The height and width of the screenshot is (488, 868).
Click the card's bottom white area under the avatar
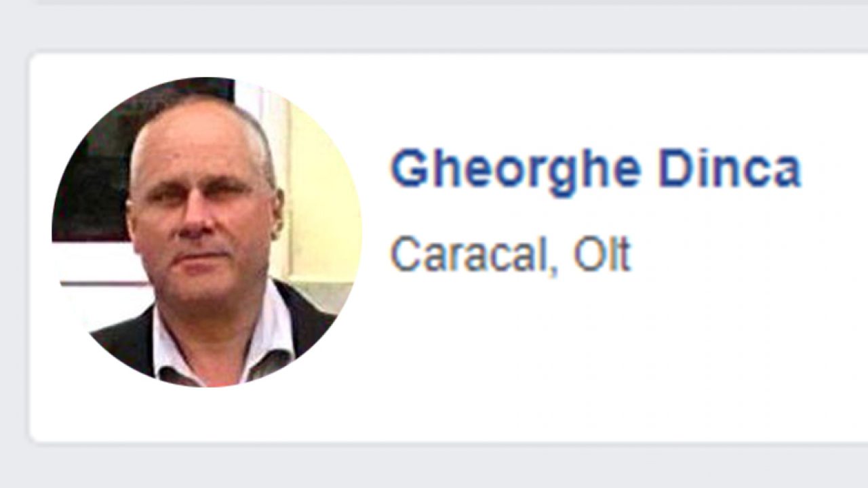(x=207, y=413)
